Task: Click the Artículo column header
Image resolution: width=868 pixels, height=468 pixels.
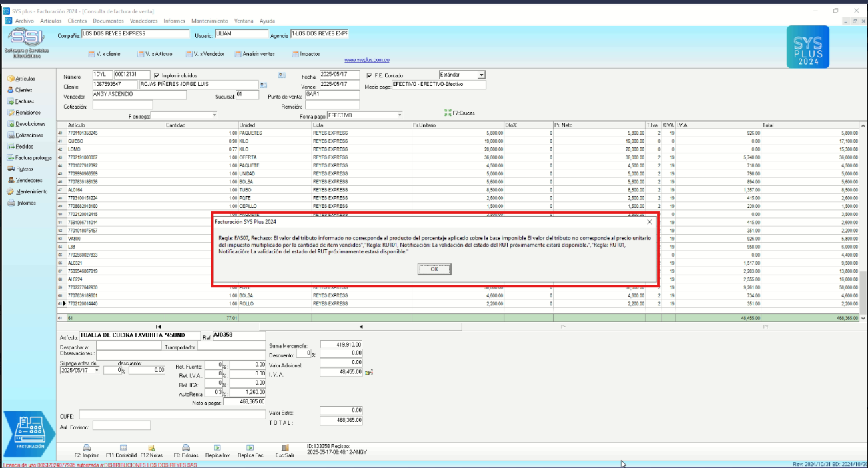Action: [115, 125]
